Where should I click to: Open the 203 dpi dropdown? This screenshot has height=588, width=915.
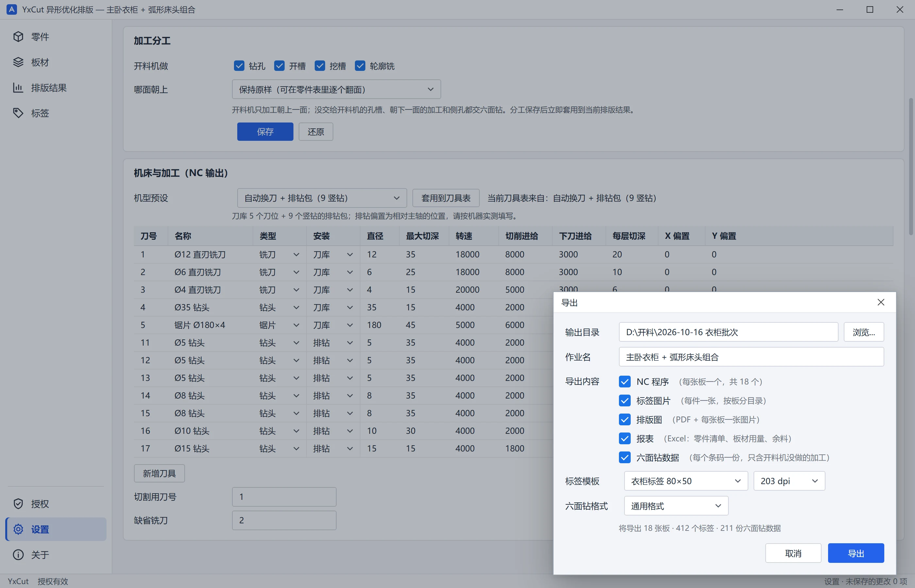click(x=790, y=481)
